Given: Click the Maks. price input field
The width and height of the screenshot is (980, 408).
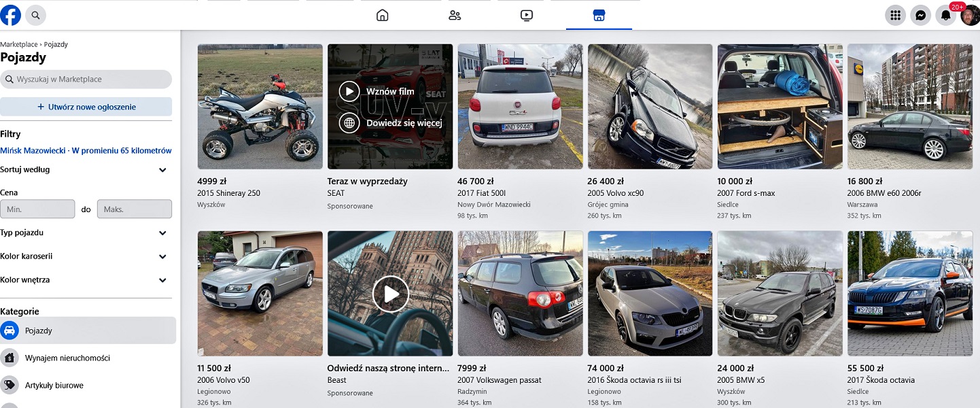Looking at the screenshot, I should [135, 209].
